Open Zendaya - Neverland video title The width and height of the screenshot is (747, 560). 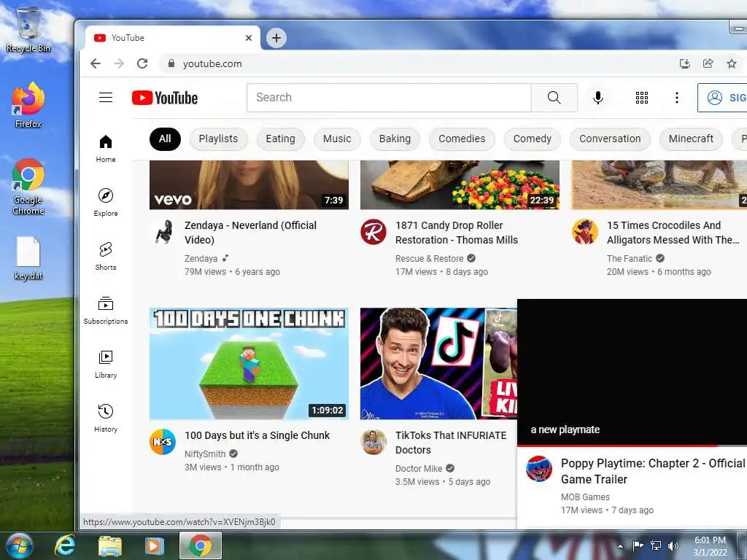(x=251, y=233)
